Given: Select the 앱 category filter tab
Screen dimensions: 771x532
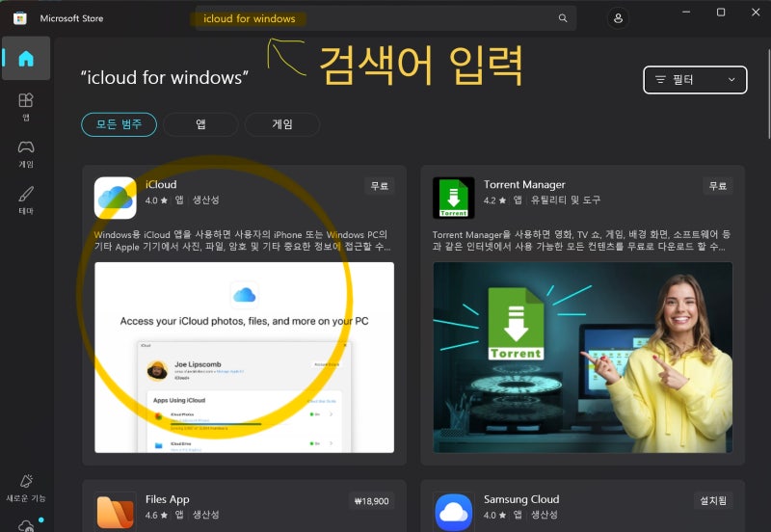Looking at the screenshot, I should (200, 124).
